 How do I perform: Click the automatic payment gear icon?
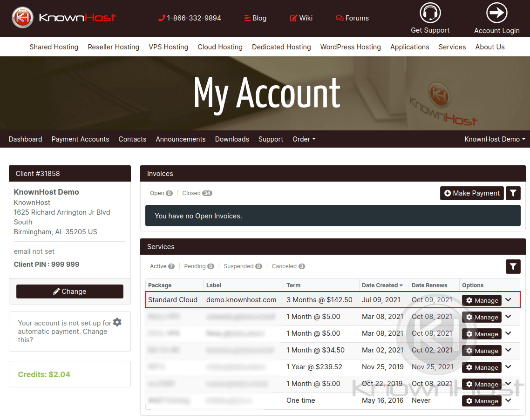tap(117, 322)
